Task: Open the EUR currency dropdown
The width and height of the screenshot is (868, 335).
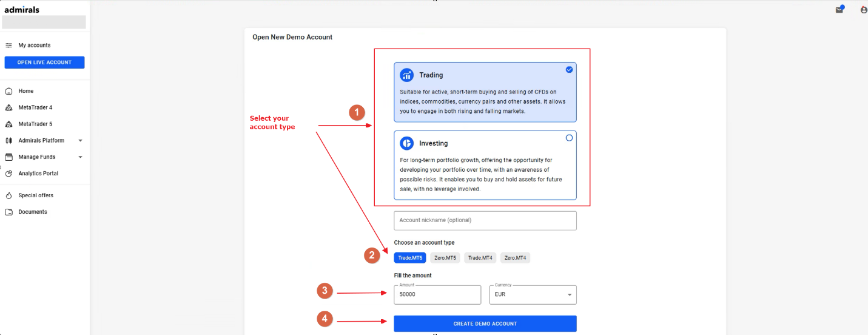Action: (x=533, y=294)
